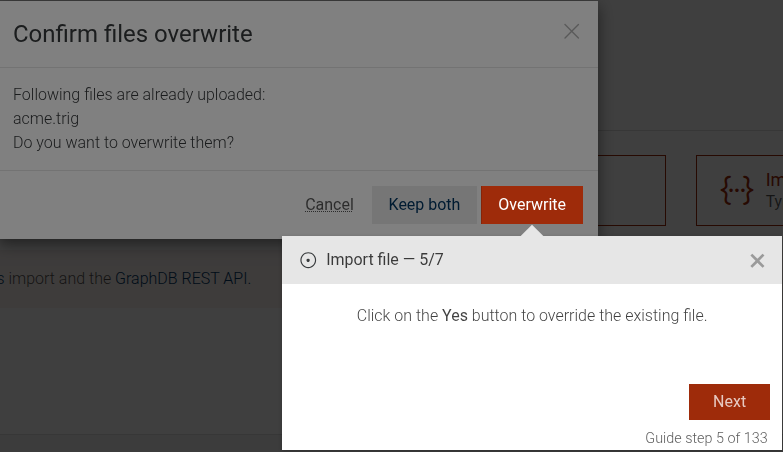
Task: Click the bold Yes word in guide
Action: 454,316
